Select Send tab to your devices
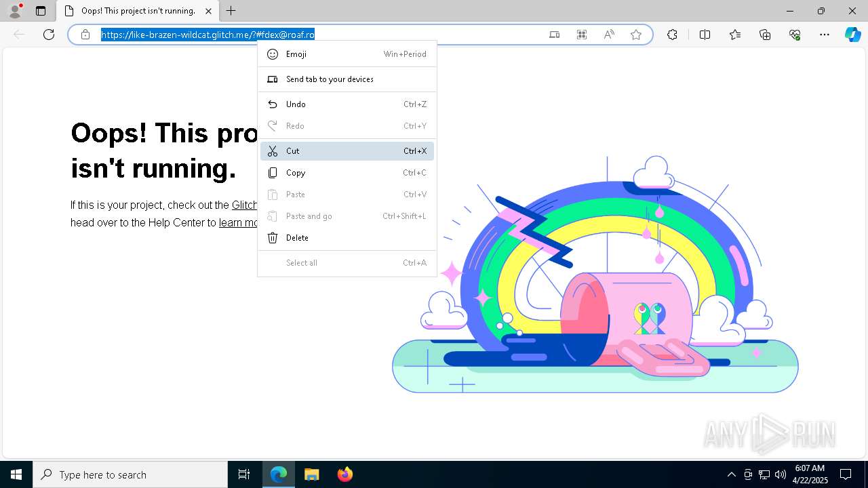This screenshot has height=488, width=868. [347, 79]
